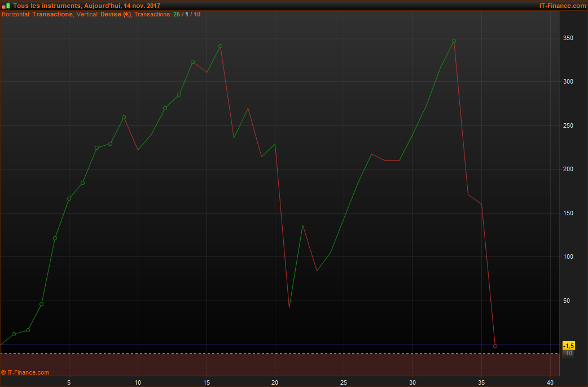This screenshot has height=387, width=588.
Task: Click the '40' label on the horizontal axis
Action: tap(550, 382)
